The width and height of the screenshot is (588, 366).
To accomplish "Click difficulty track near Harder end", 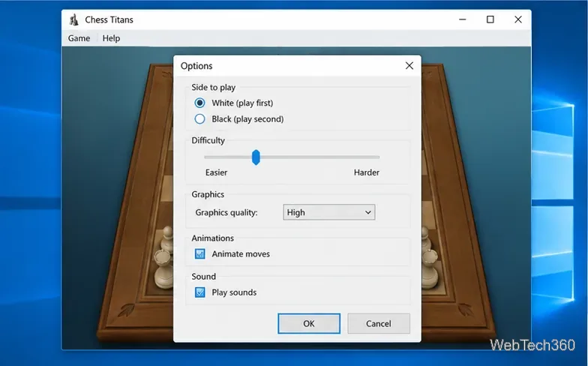I will [371, 157].
